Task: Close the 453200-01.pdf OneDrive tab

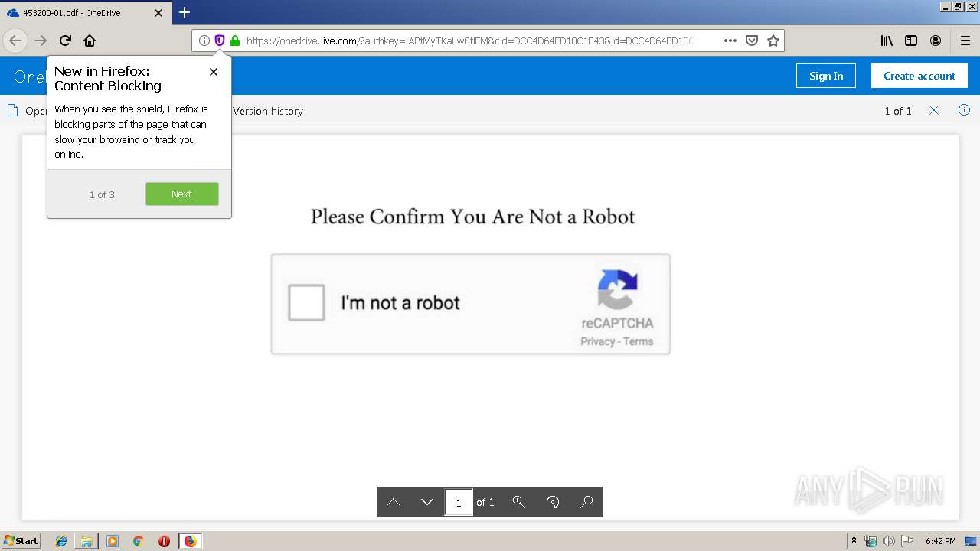Action: click(x=158, y=13)
